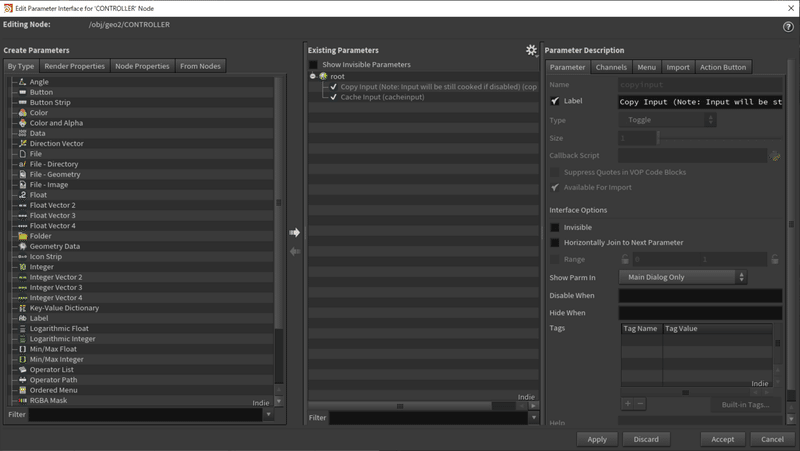Click the Hide When input field
Screen dimensions: 800x451
700,313
